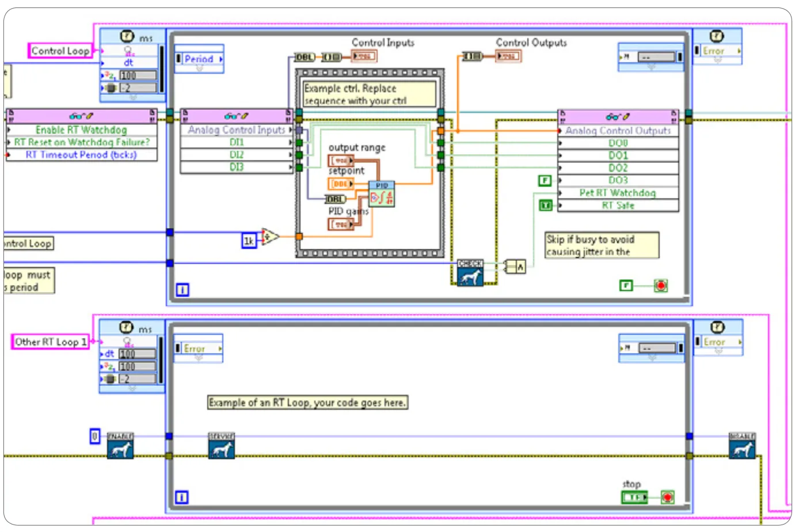Click the Control Loop stop condition terminal
Image resolution: width=799 pixels, height=532 pixels.
click(661, 285)
